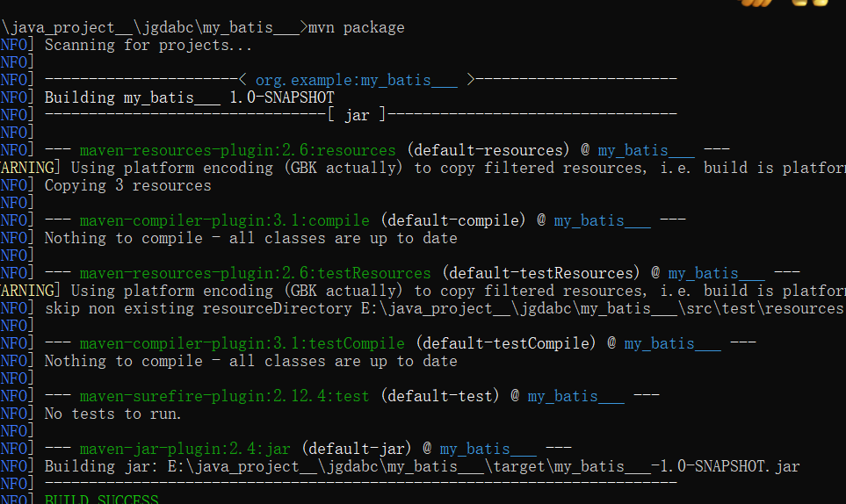Select the '(default-test)' execution id

[x=440, y=396]
